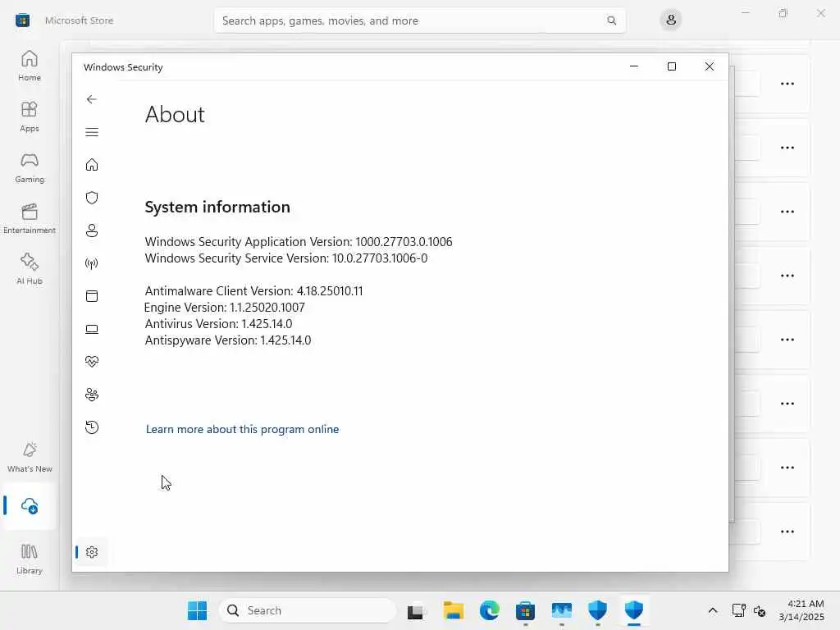
Task: Open Device performance & health heart icon
Action: pyautogui.click(x=92, y=362)
